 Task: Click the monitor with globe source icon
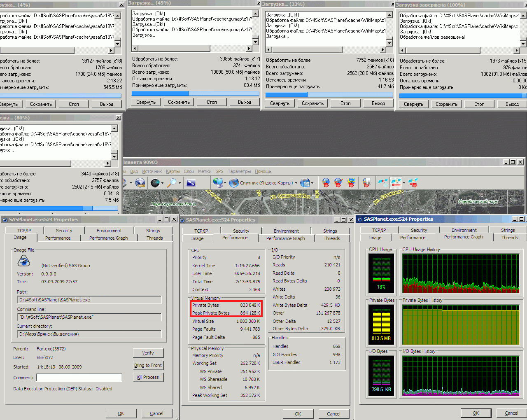[x=217, y=183]
